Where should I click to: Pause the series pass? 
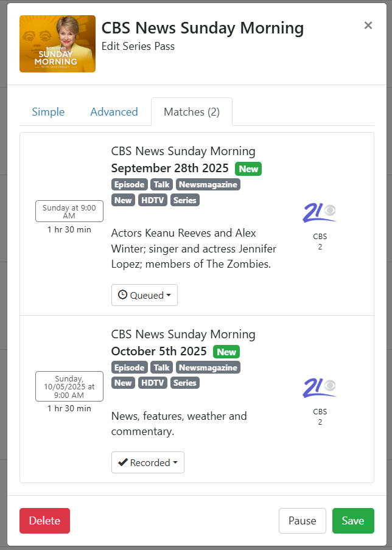point(303,521)
